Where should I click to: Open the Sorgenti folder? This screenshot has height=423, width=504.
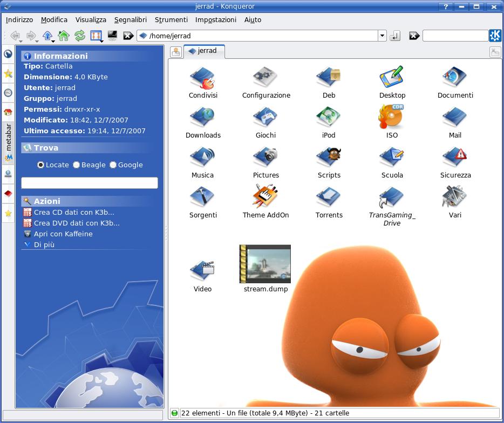point(203,202)
